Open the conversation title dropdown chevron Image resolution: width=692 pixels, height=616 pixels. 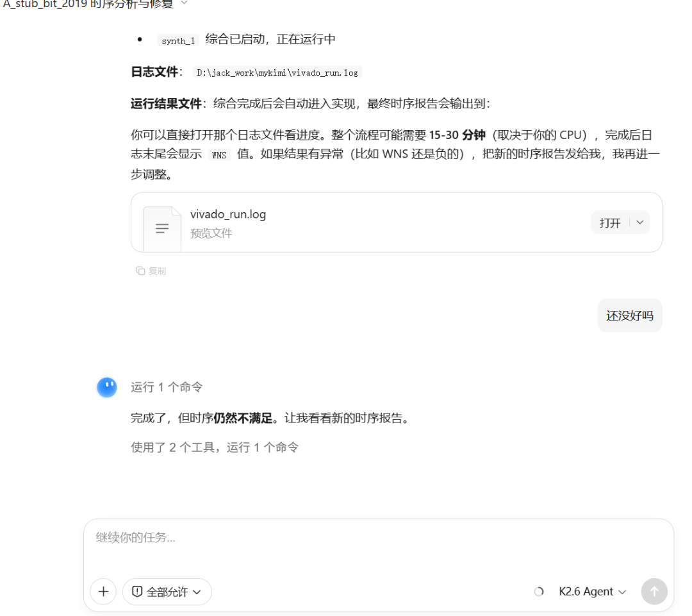185,3
